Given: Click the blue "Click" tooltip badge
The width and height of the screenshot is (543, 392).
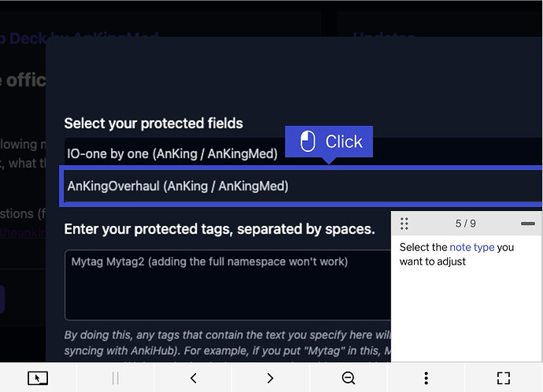Looking at the screenshot, I should click(x=329, y=142).
